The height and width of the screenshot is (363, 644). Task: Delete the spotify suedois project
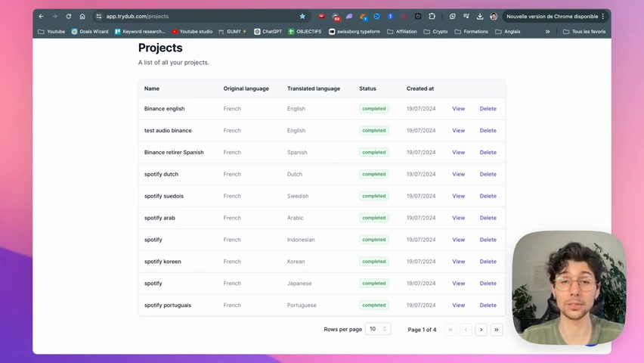pos(488,196)
